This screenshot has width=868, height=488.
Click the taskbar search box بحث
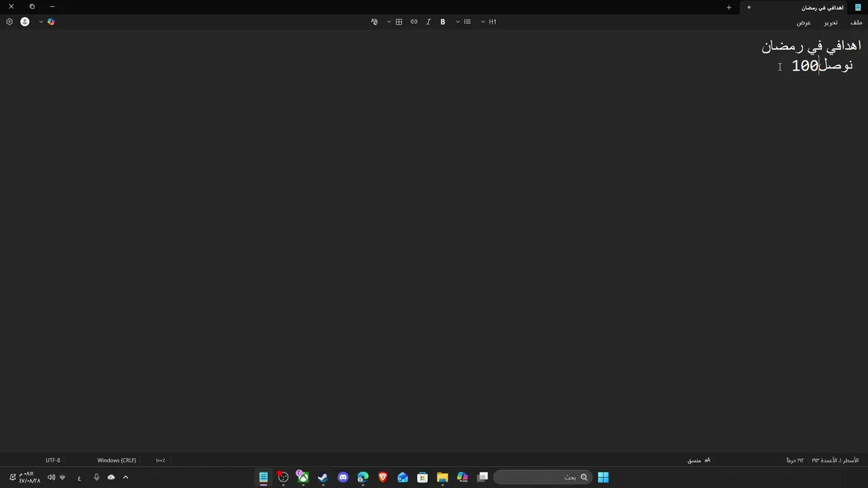pos(541,477)
